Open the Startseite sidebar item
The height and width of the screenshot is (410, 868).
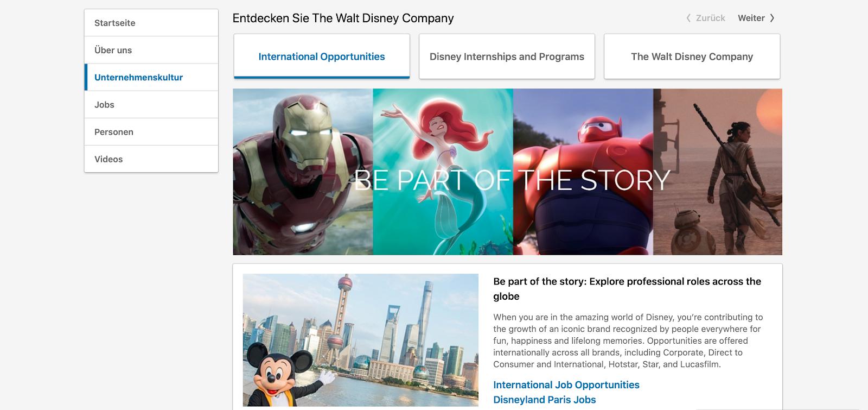click(x=151, y=23)
